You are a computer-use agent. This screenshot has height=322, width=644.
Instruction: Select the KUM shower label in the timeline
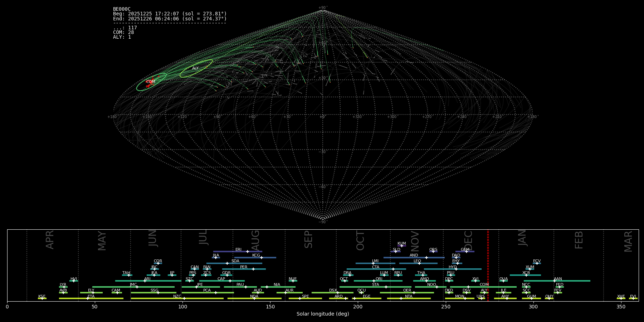(x=402, y=244)
